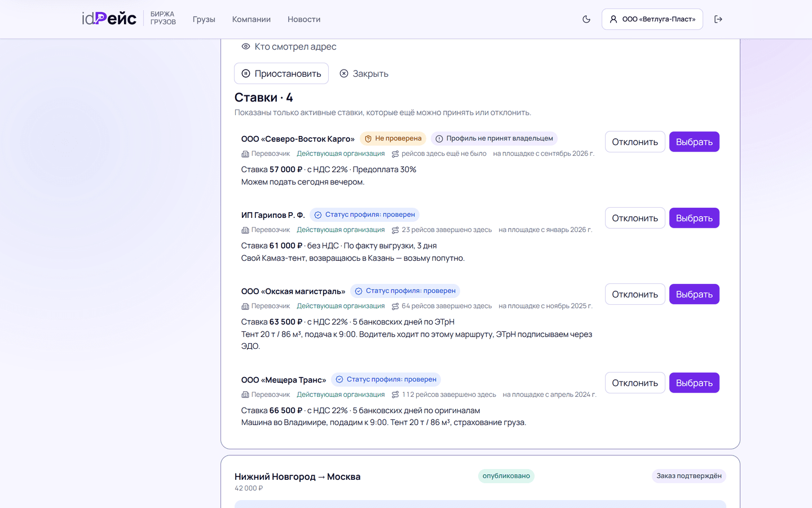Select ИП Гарипов Р. Ф. bid
This screenshot has height=508, width=812.
coord(694,218)
